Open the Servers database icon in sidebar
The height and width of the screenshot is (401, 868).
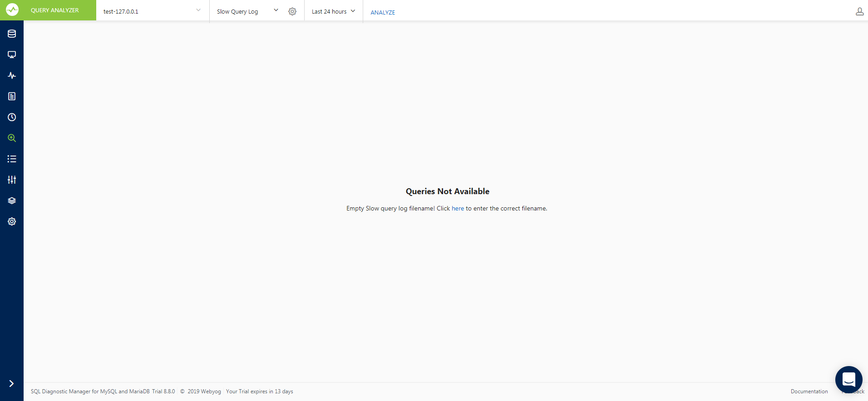click(x=12, y=34)
